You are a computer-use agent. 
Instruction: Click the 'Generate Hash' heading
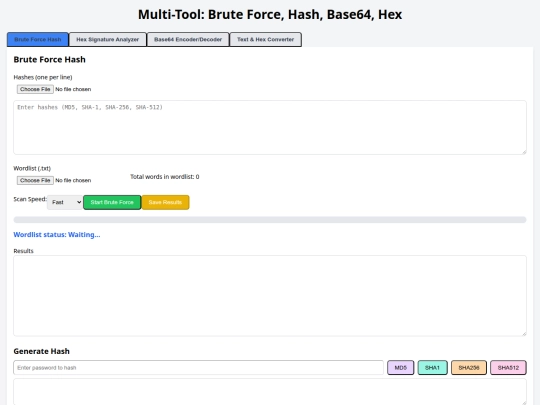coord(41,351)
